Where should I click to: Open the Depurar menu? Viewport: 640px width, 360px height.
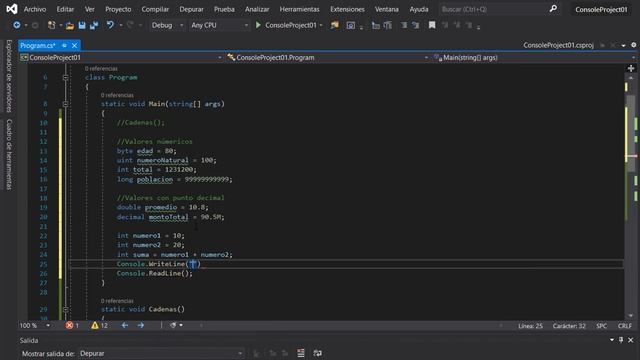click(x=191, y=9)
